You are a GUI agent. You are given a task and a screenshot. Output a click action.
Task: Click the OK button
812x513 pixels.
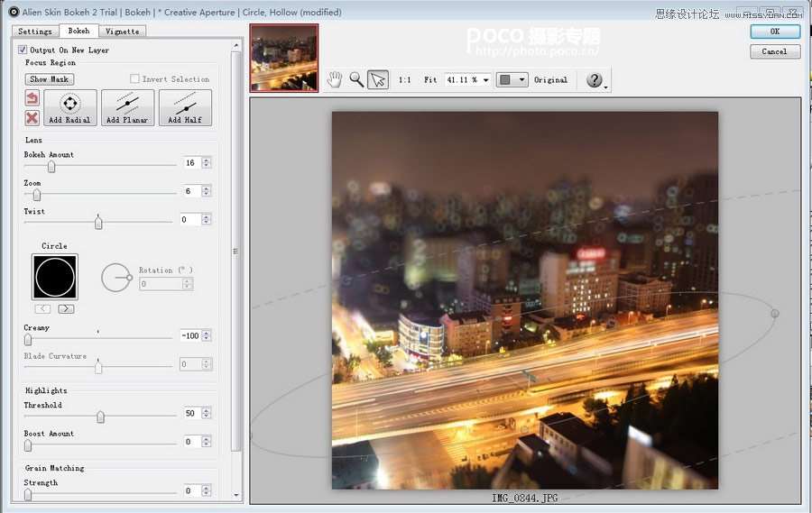pyautogui.click(x=775, y=32)
